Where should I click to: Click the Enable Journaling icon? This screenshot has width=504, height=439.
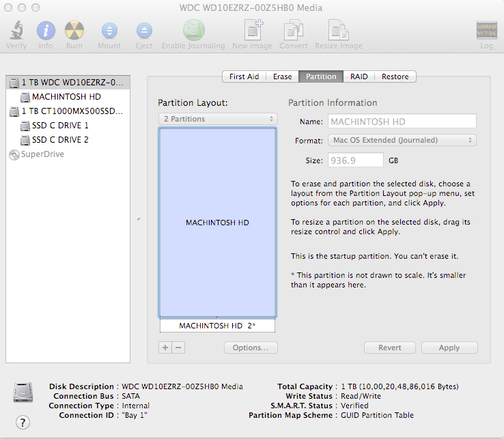coord(194,30)
